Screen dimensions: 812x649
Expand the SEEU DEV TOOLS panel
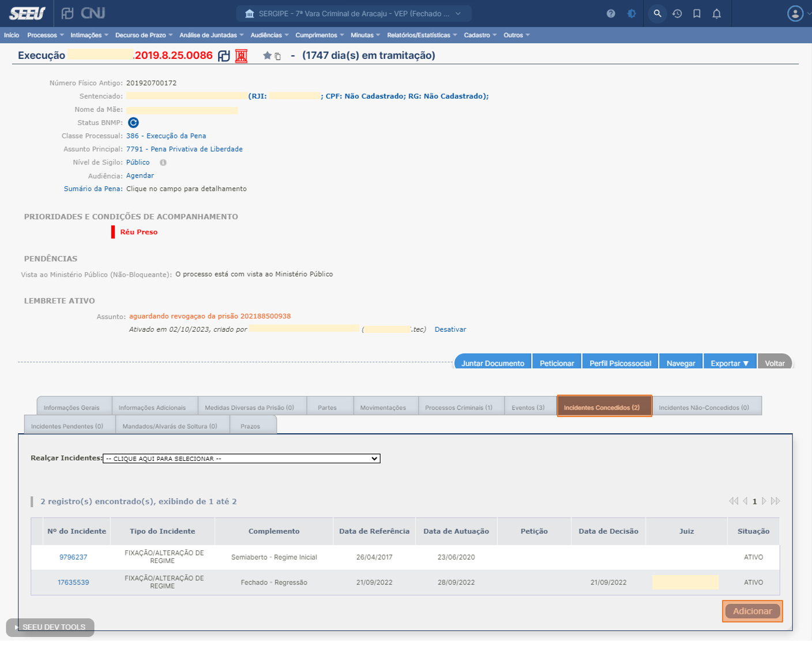[x=50, y=627]
